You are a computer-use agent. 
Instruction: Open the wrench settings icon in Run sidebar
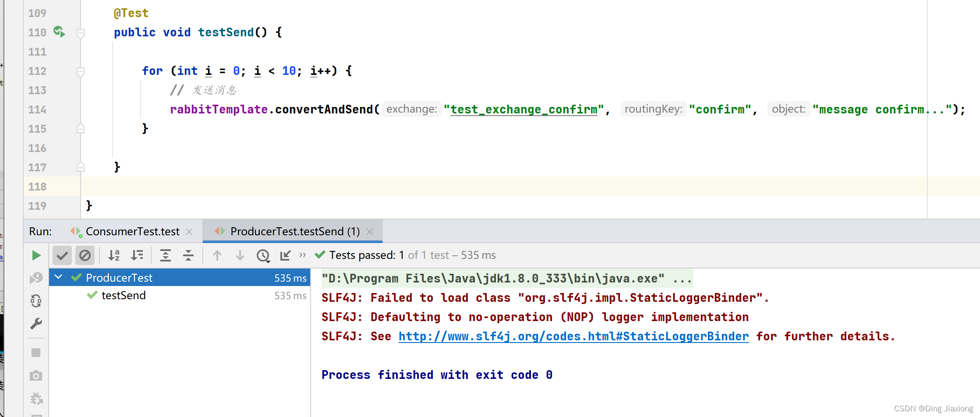[x=36, y=324]
